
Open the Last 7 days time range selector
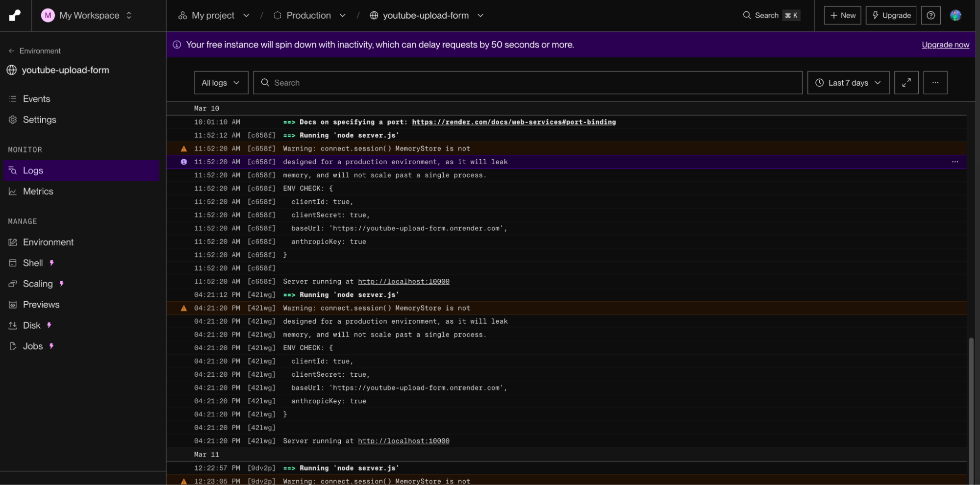(848, 82)
